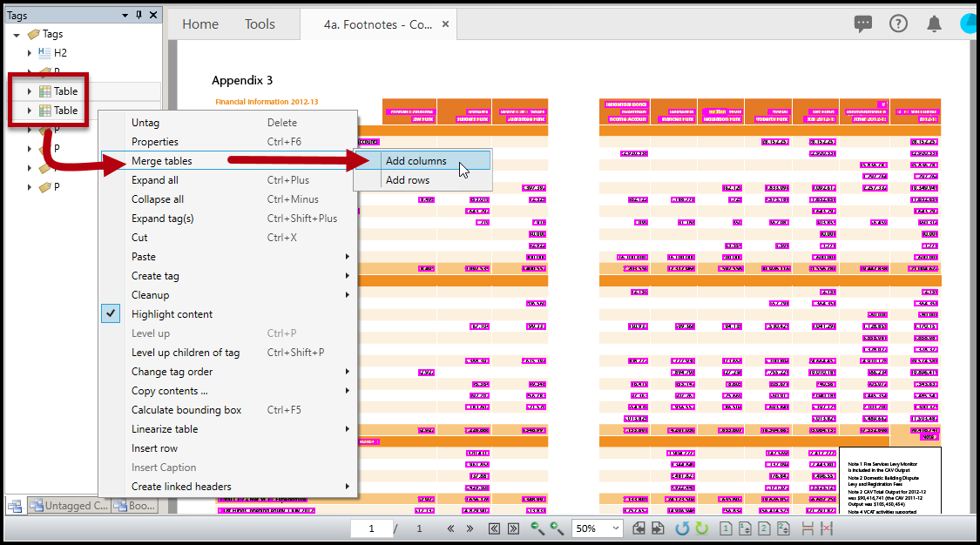Rotate the page counterclockwise with blue arrow

coord(682,528)
